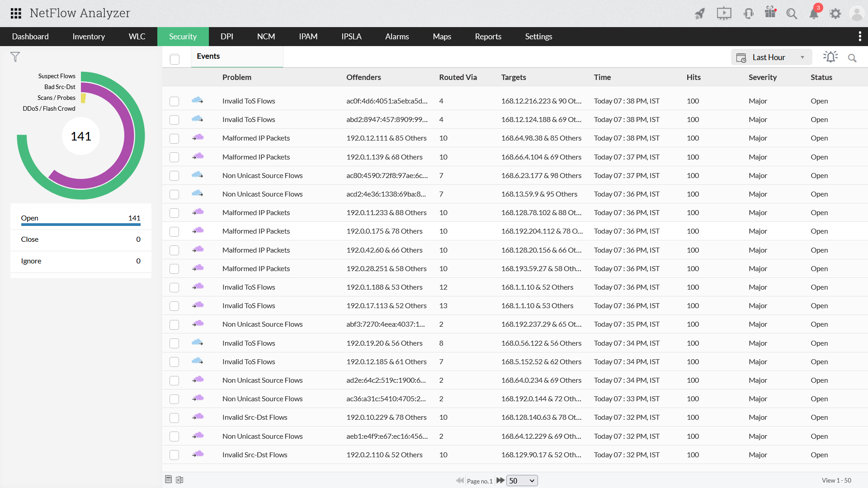
Task: Open the rows-per-page 50 dropdown
Action: point(522,481)
